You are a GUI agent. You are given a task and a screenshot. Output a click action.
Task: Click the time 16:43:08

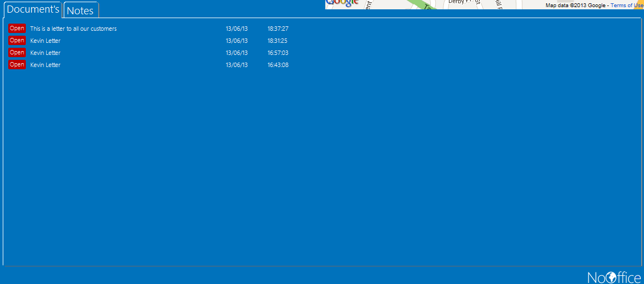[x=278, y=65]
